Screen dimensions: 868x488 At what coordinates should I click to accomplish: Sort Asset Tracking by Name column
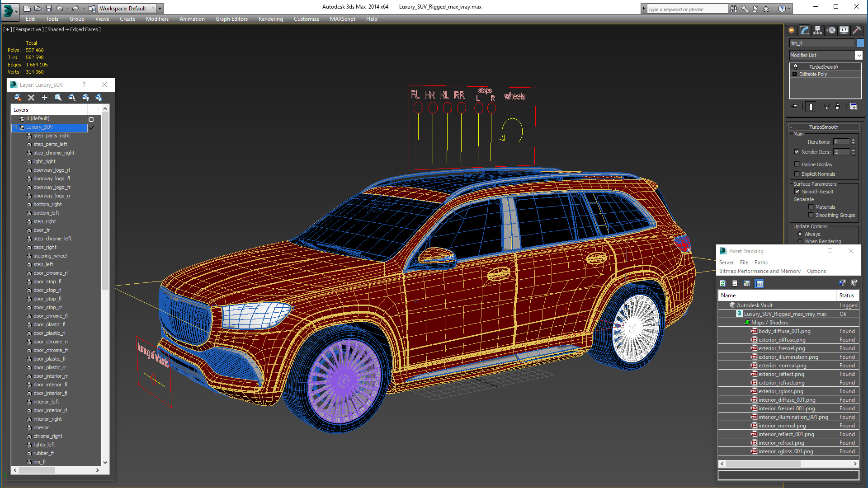[x=777, y=296]
